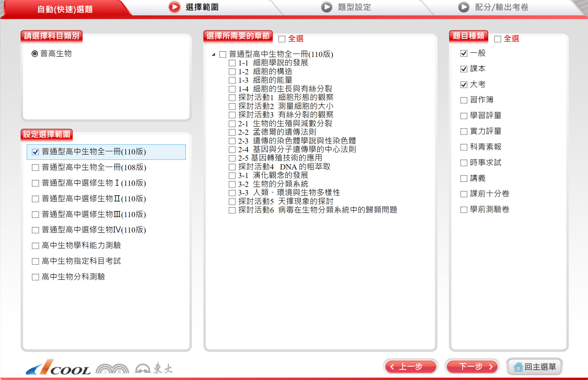Viewport: 588px width, 380px height.
Task: Check 全選 for 題目種類
Action: (497, 39)
